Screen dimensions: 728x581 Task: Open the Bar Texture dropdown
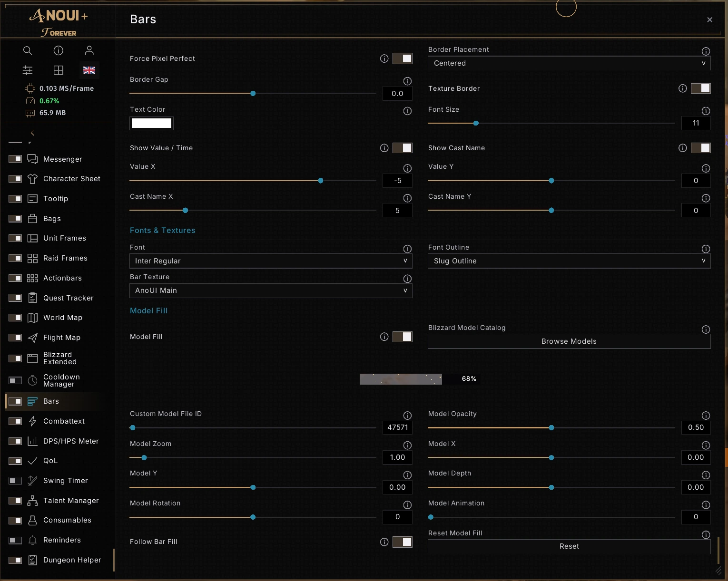pyautogui.click(x=271, y=290)
